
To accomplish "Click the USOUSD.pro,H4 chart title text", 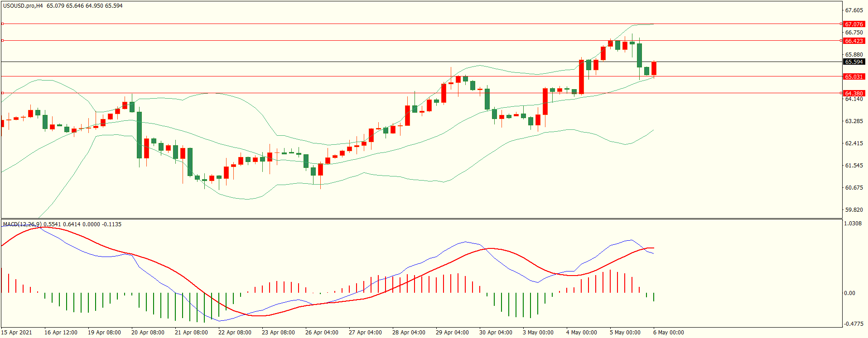I will [x=23, y=6].
